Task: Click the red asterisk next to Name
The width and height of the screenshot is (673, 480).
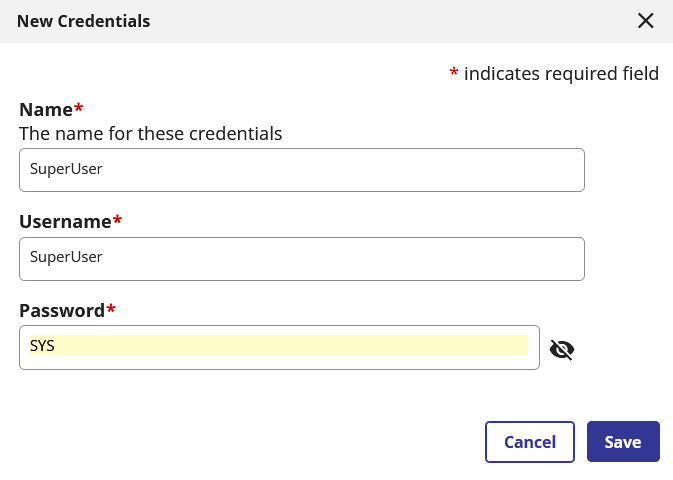Action: click(79, 108)
